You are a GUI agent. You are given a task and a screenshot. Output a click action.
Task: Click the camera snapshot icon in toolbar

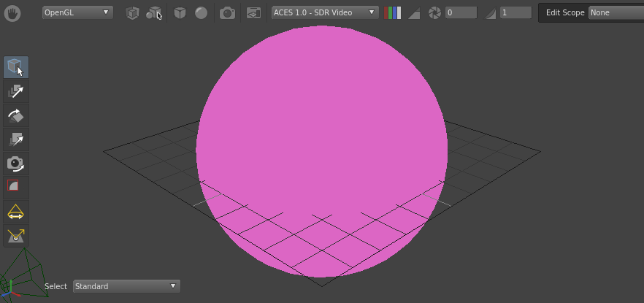(x=228, y=12)
